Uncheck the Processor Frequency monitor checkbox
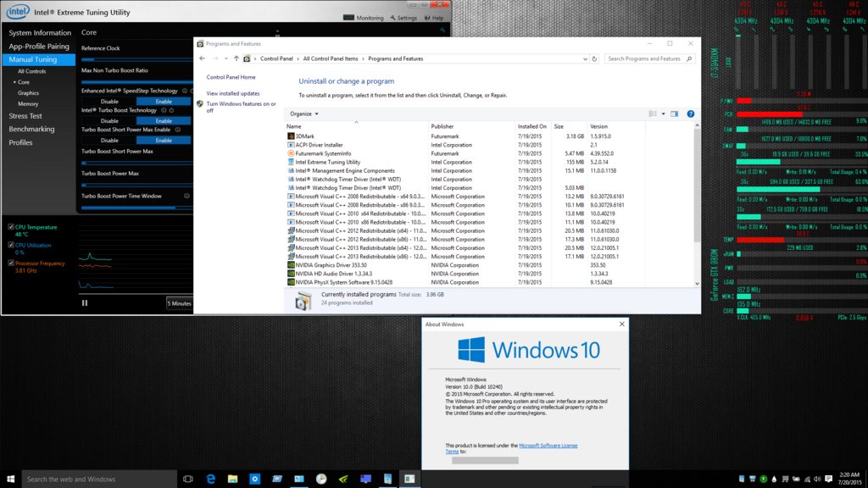Image resolution: width=868 pixels, height=488 pixels. click(x=10, y=263)
